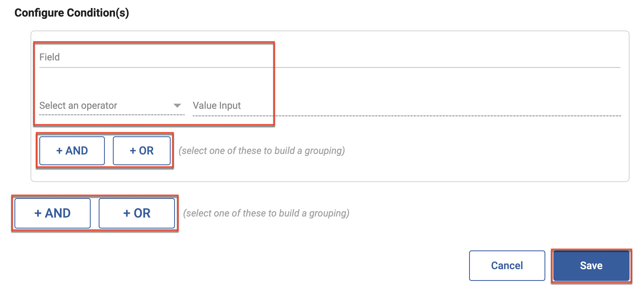Click + OR inside the condition box
The height and width of the screenshot is (294, 644).
[142, 151]
